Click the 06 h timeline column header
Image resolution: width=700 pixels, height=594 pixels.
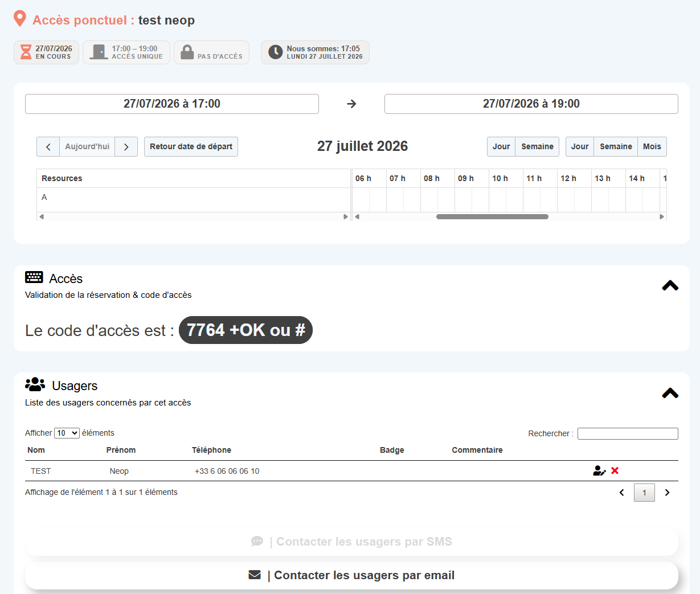click(369, 178)
